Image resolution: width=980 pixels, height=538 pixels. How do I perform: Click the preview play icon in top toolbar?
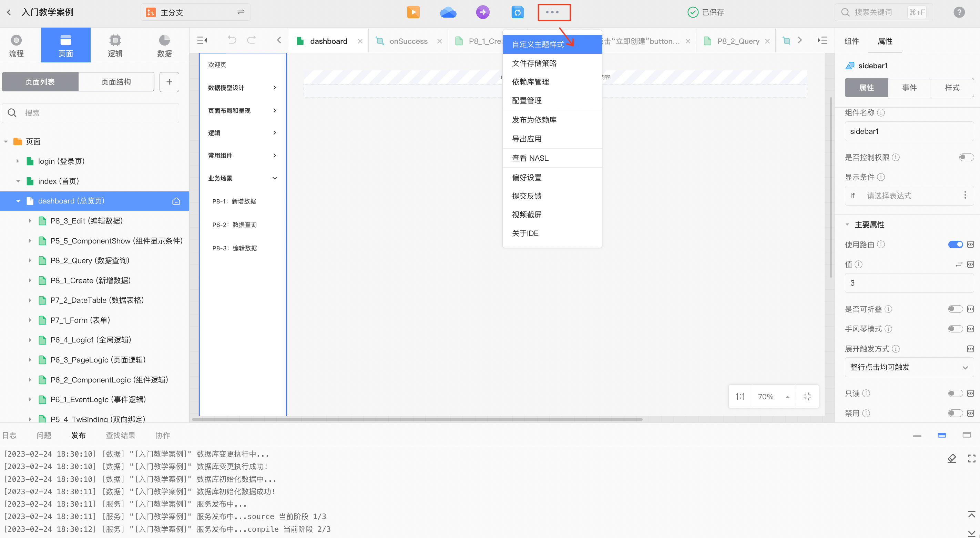pyautogui.click(x=413, y=12)
